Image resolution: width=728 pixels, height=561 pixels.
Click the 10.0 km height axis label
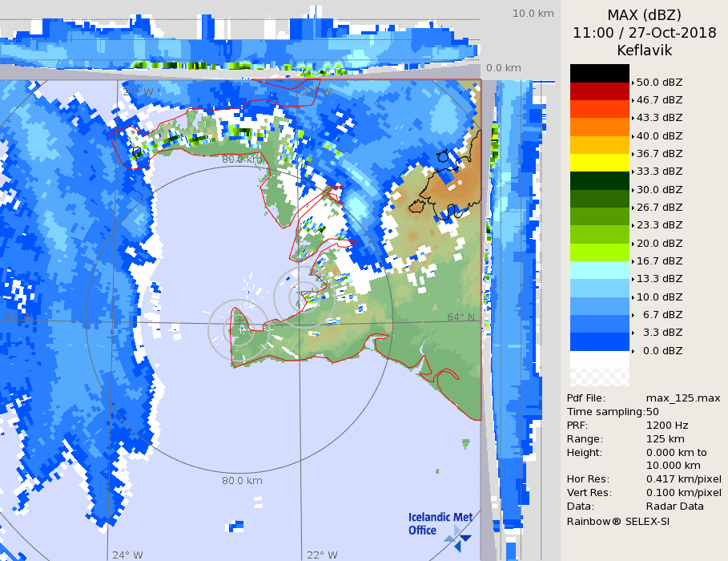[533, 14]
